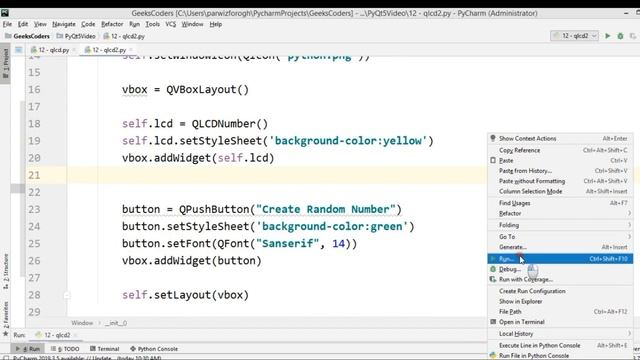Click the fold marker at line 28
Viewport: 640px width, 360px height.
[x=67, y=295]
